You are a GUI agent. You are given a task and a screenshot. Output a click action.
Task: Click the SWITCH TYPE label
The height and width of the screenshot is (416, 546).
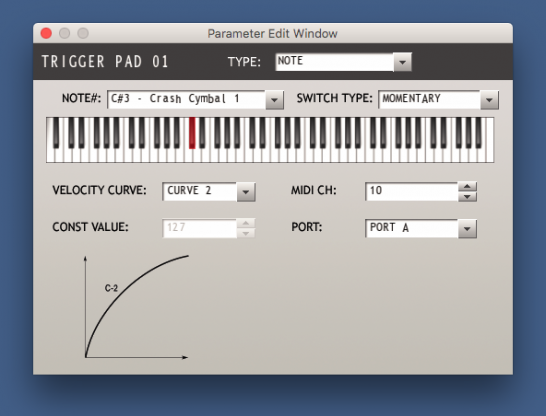coord(335,99)
